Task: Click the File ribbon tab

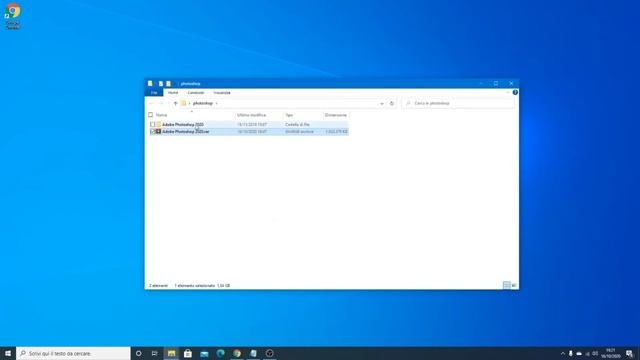Action: point(154,93)
